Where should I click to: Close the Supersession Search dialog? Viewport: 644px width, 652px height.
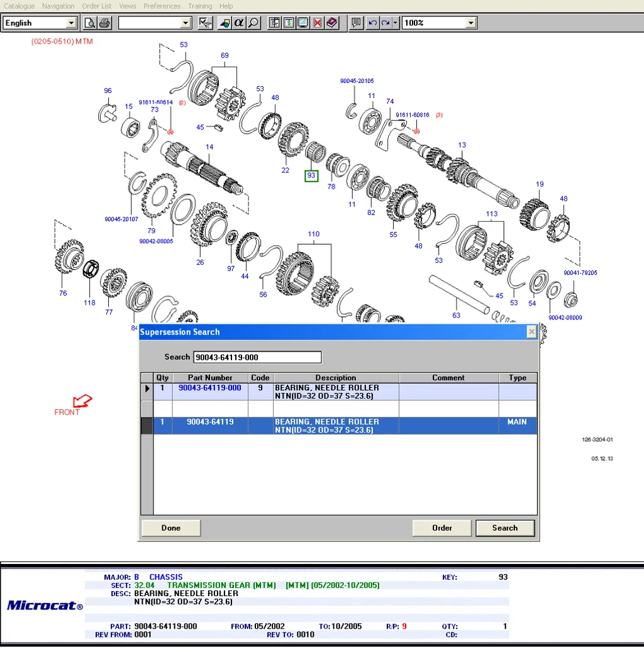click(x=531, y=332)
